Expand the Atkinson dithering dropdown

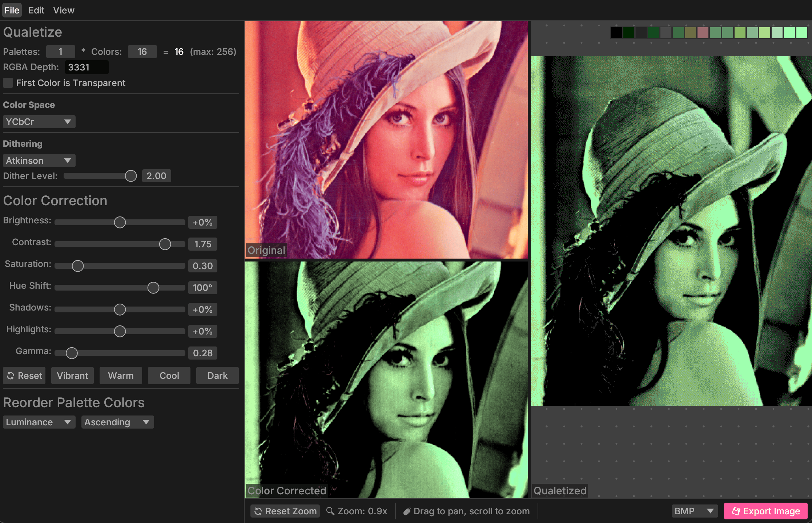[39, 161]
